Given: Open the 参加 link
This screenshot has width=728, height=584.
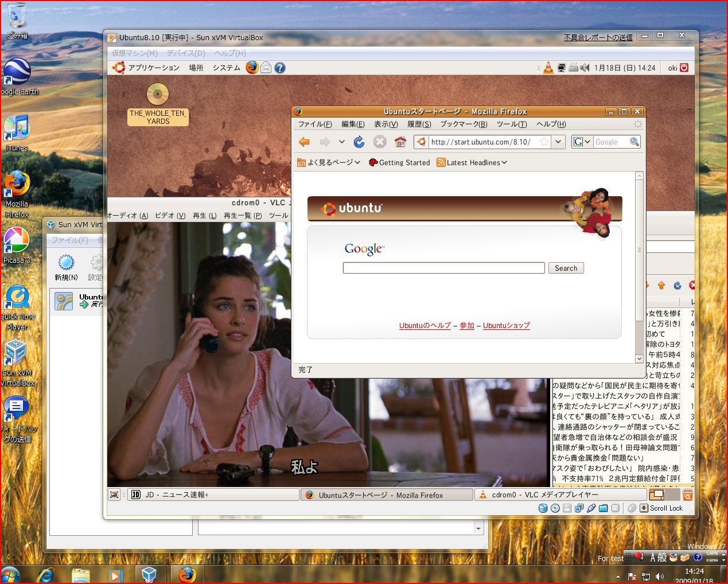Looking at the screenshot, I should tap(467, 325).
